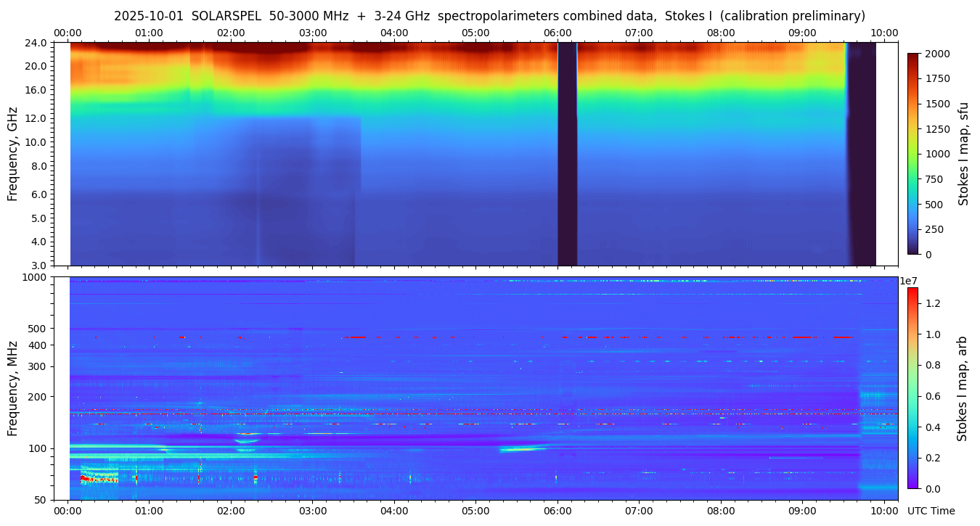Image resolution: width=980 pixels, height=526 pixels.
Task: Click the 'Stokes I map, arb' colorbar label
Action: click(x=962, y=387)
